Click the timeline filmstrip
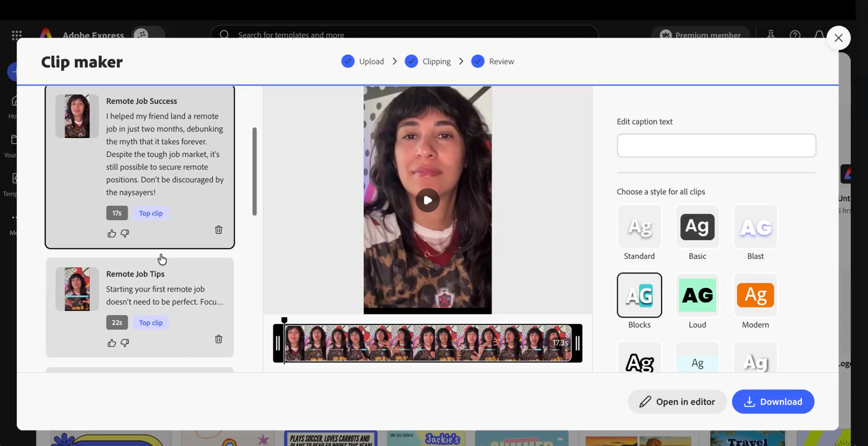Viewport: 868px width, 446px height. 427,343
